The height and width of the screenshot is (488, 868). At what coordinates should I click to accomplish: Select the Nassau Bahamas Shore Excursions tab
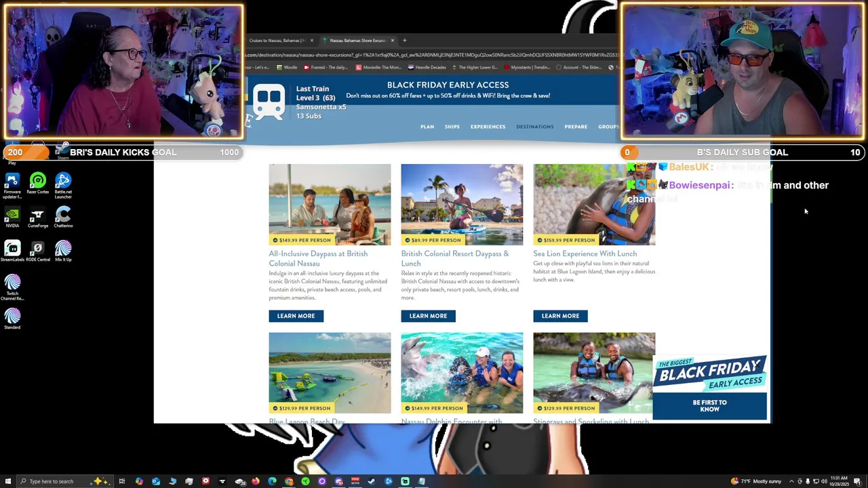pyautogui.click(x=357, y=40)
